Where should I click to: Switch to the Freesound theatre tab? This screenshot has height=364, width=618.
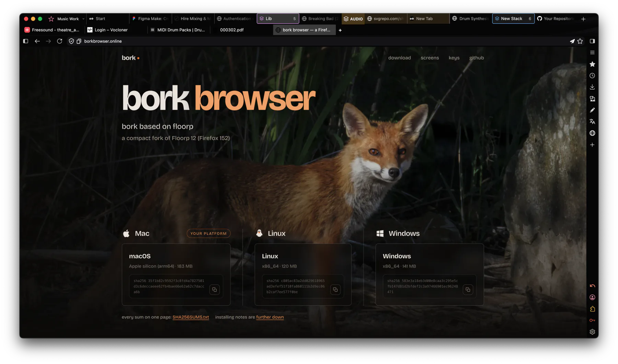(x=53, y=30)
